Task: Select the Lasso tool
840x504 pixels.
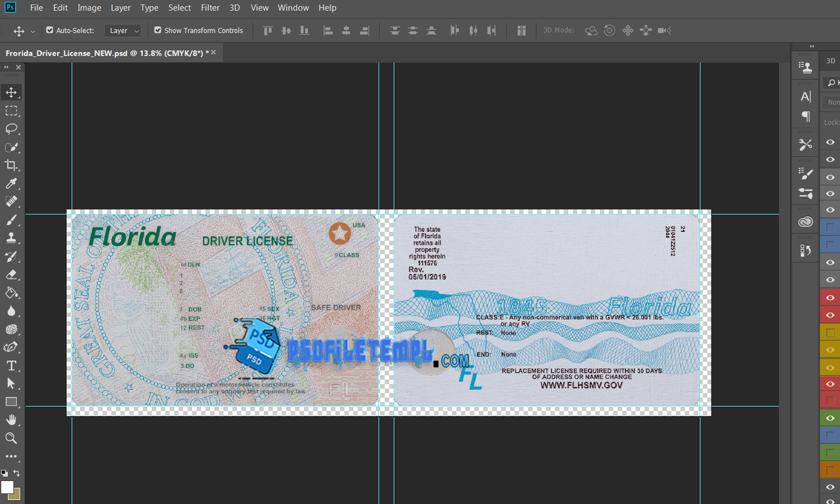Action: (12, 129)
